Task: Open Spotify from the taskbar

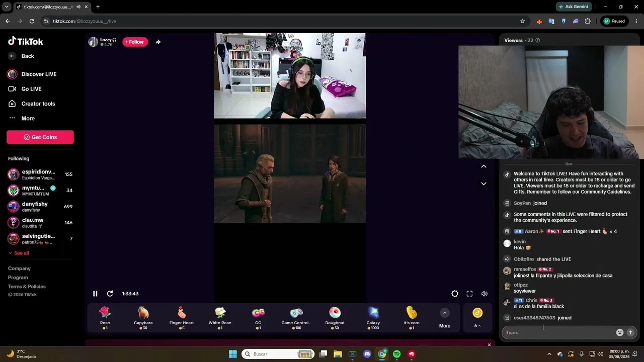Action: pyautogui.click(x=396, y=354)
